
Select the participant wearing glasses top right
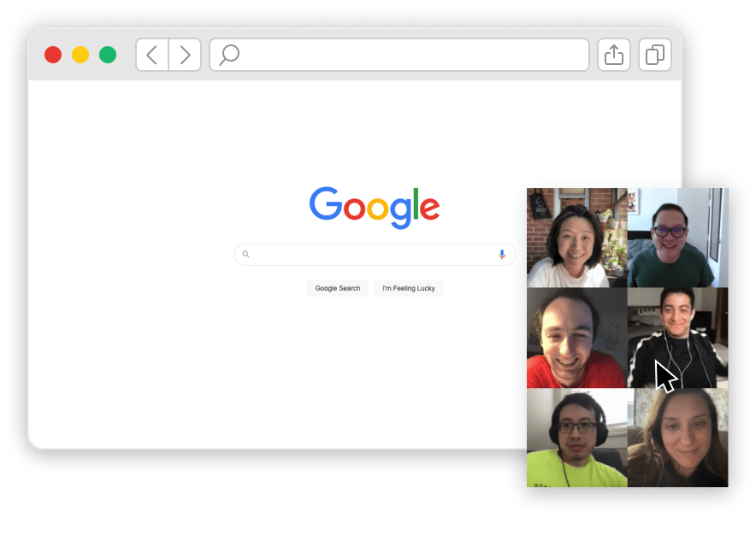[677, 237]
